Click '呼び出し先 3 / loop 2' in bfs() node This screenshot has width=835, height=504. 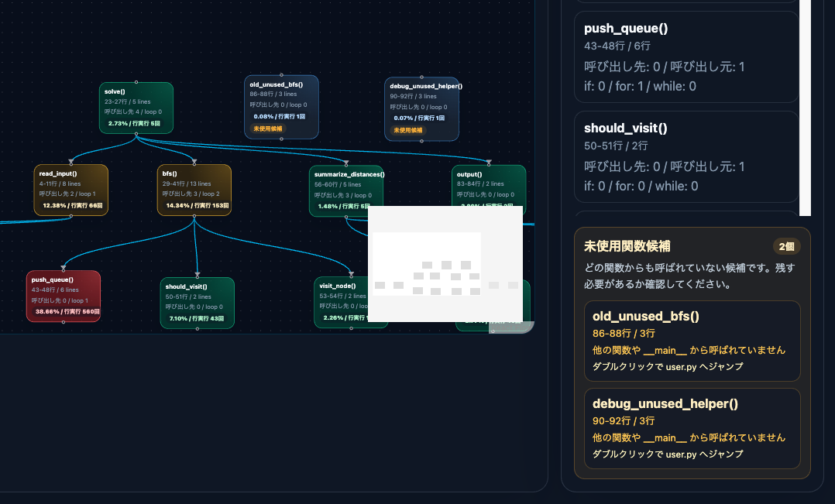coord(191,194)
